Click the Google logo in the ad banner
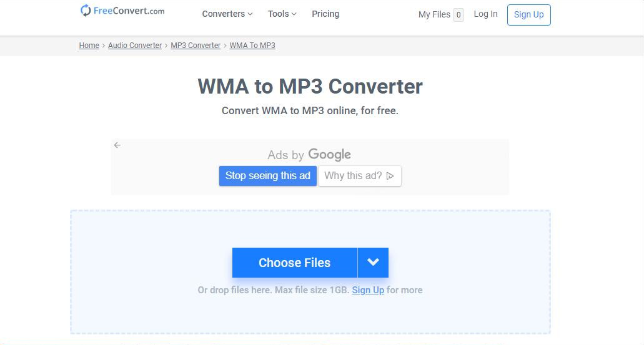This screenshot has width=644, height=345. coord(329,155)
